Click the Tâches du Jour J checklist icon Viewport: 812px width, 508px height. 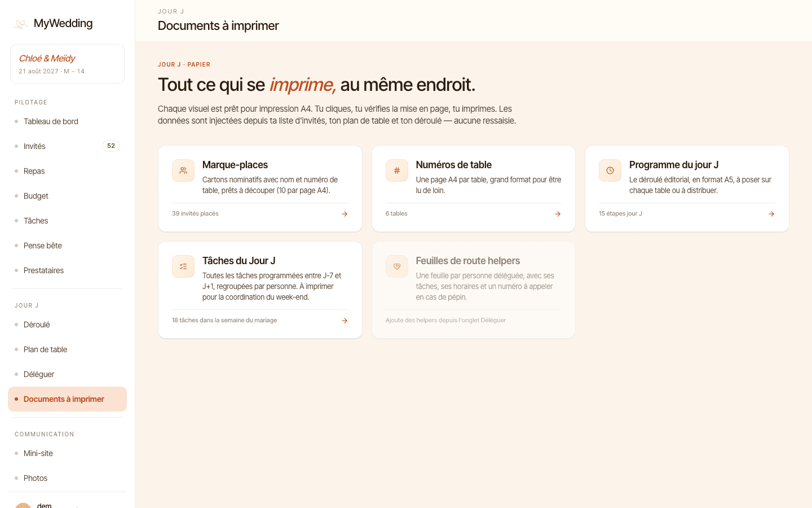[183, 266]
